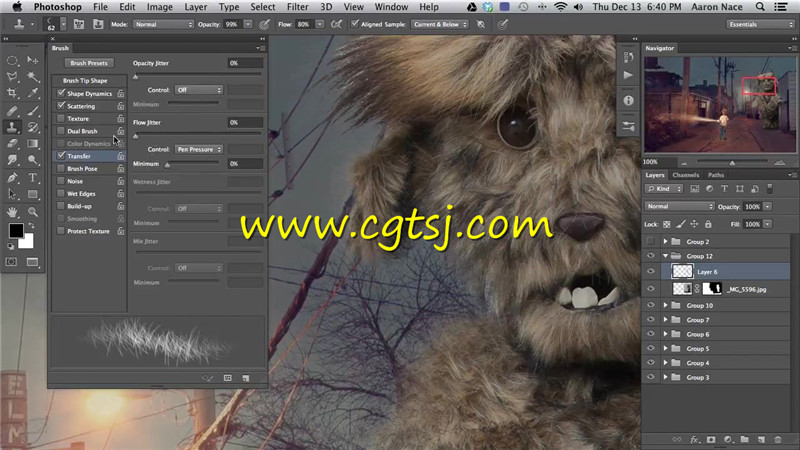The height and width of the screenshot is (450, 800).
Task: Select the Dodge tool
Action: coord(33,160)
